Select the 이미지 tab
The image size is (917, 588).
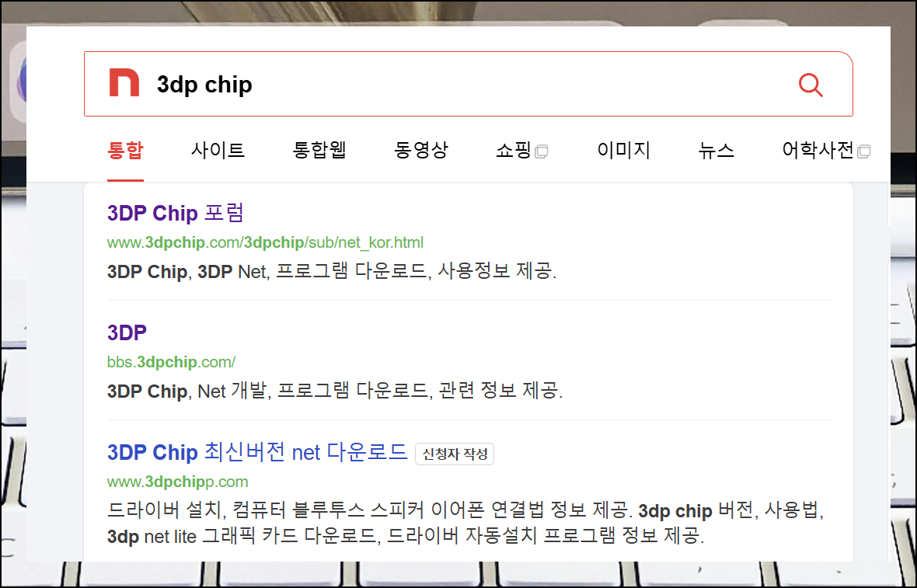coord(623,151)
